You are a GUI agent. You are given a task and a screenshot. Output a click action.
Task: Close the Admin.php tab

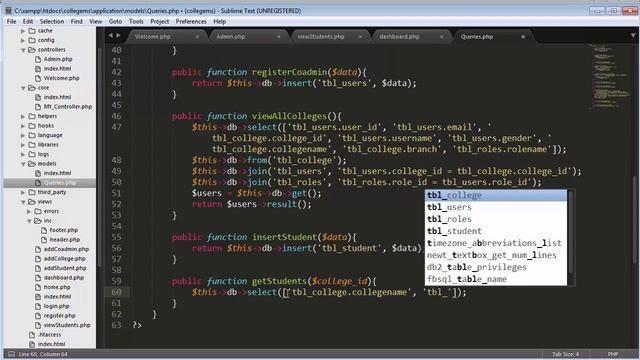(x=278, y=37)
